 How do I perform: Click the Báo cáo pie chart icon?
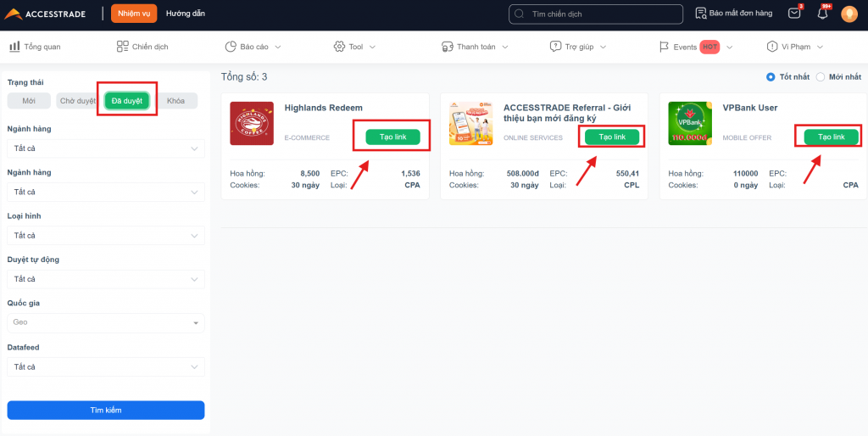(231, 47)
